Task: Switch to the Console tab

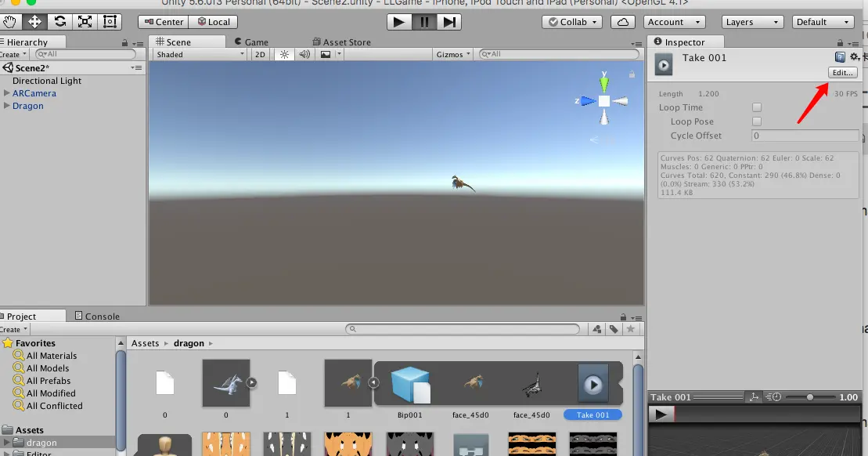Action: click(x=97, y=316)
